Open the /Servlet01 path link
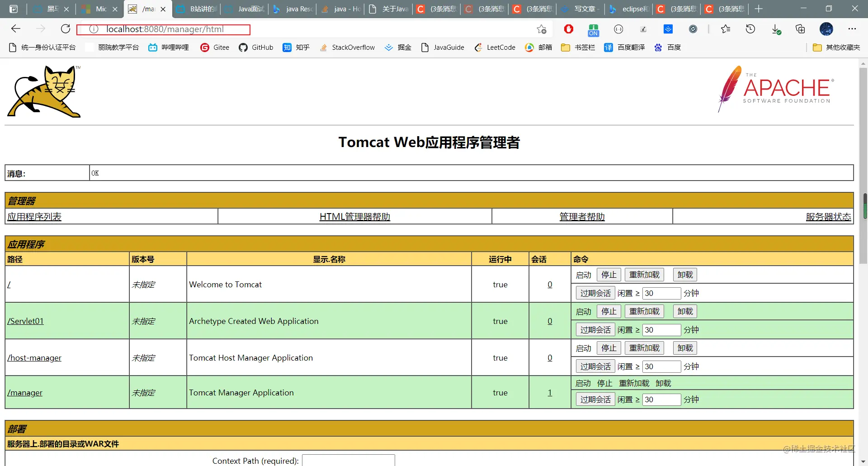The image size is (868, 466). point(26,321)
